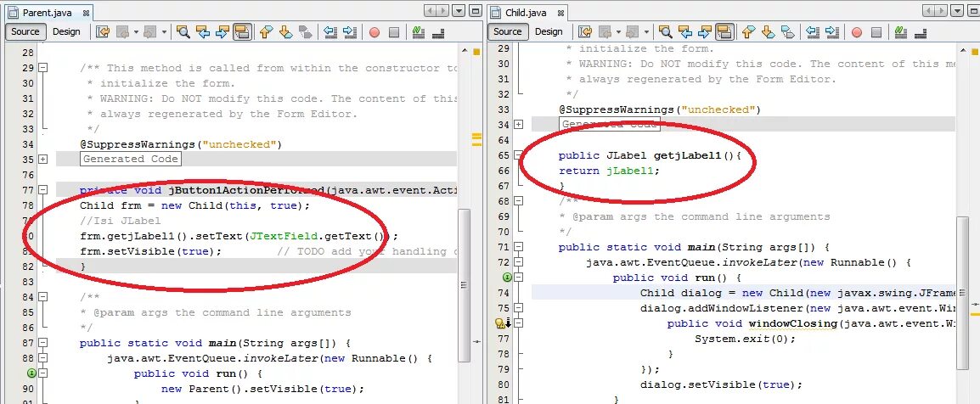The height and width of the screenshot is (404, 980).
Task: Maximize the Parent.java editor window
Action: coord(476,11)
